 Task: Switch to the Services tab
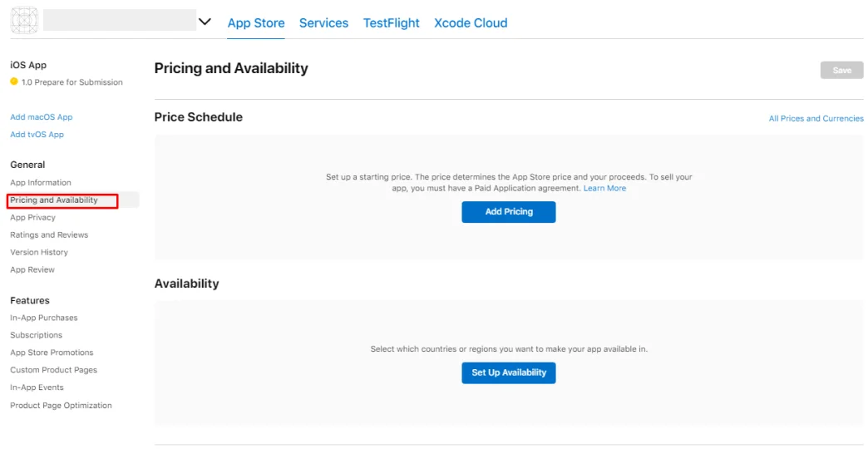[324, 23]
